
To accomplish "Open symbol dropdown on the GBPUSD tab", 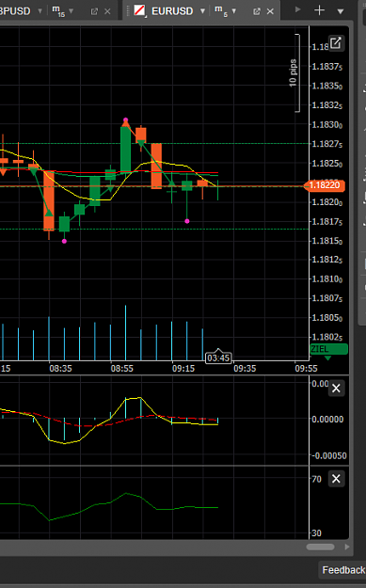I will [40, 11].
